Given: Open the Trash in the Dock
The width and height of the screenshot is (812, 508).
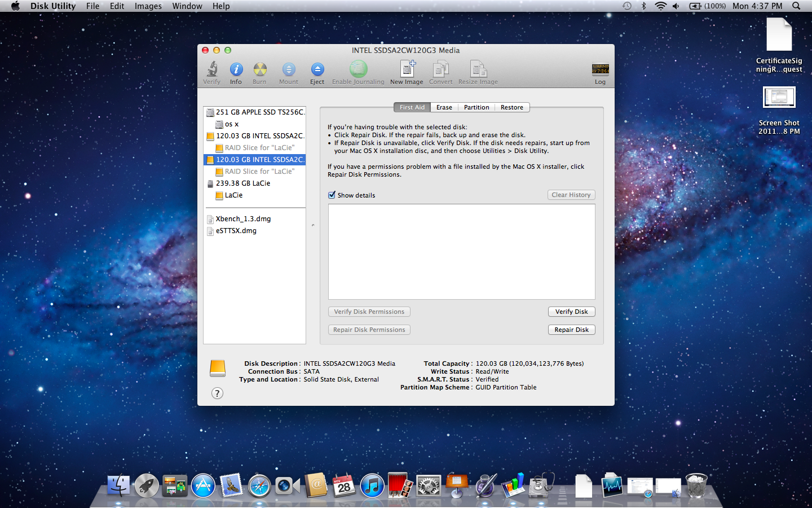Looking at the screenshot, I should pos(696,485).
